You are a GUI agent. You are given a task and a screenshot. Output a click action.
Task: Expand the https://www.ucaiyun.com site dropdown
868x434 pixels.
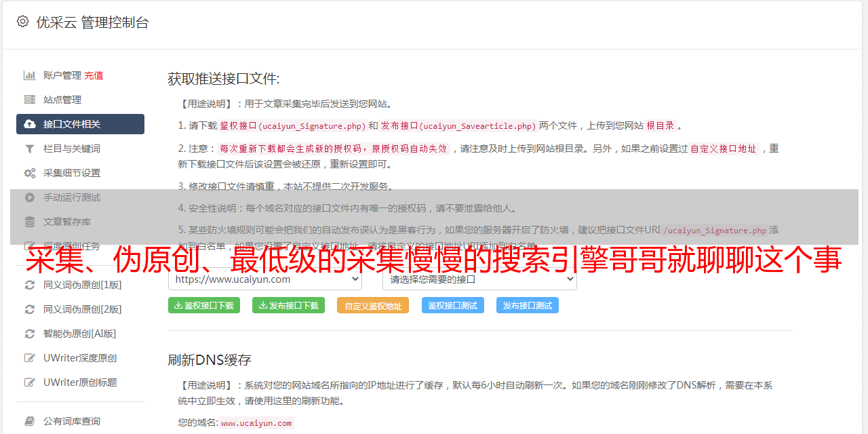coord(265,279)
